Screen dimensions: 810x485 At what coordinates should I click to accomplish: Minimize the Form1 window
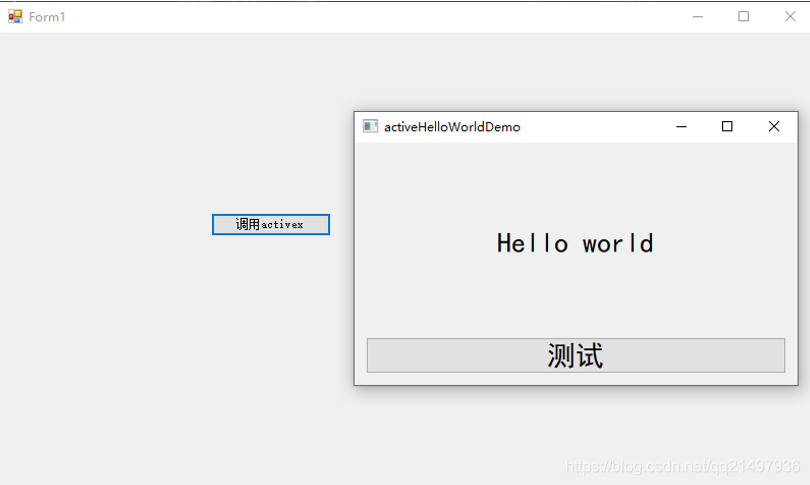697,17
